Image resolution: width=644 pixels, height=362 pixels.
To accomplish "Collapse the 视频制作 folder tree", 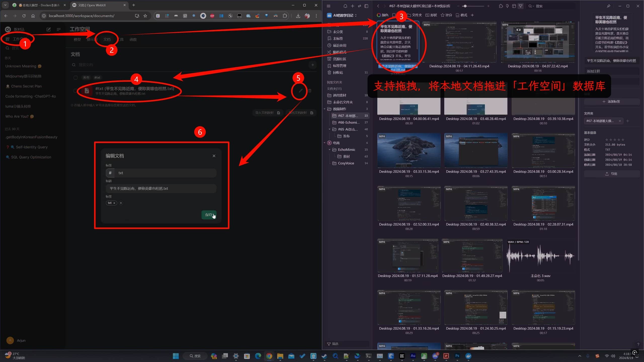I will pos(325,109).
